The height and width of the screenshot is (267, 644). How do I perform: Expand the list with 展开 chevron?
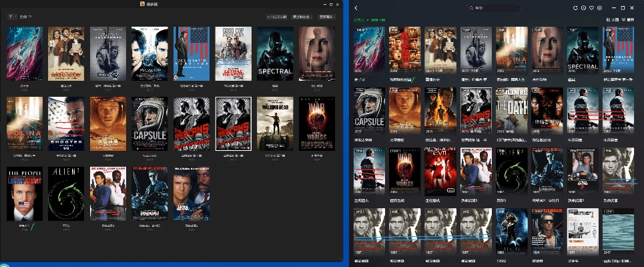click(x=627, y=20)
